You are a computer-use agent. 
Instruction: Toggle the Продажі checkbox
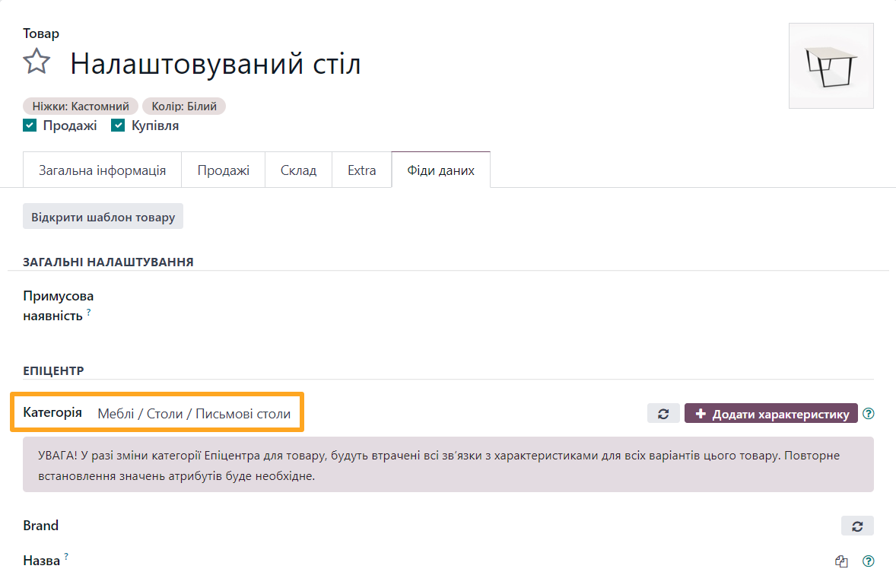[x=30, y=126]
